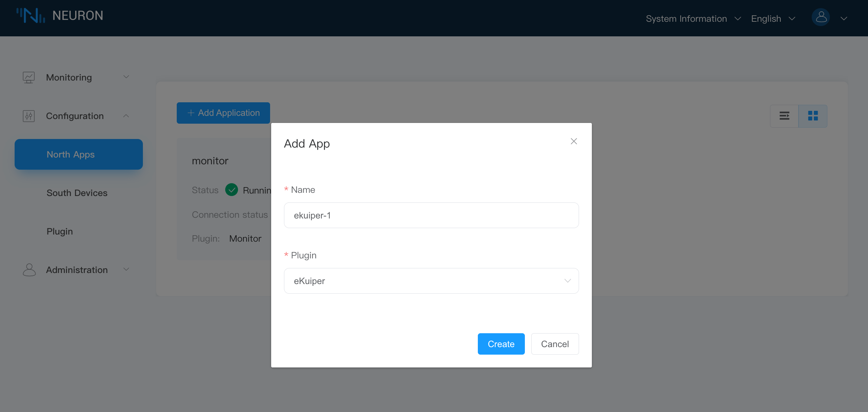
Task: Click the Name input field
Action: pyautogui.click(x=431, y=215)
